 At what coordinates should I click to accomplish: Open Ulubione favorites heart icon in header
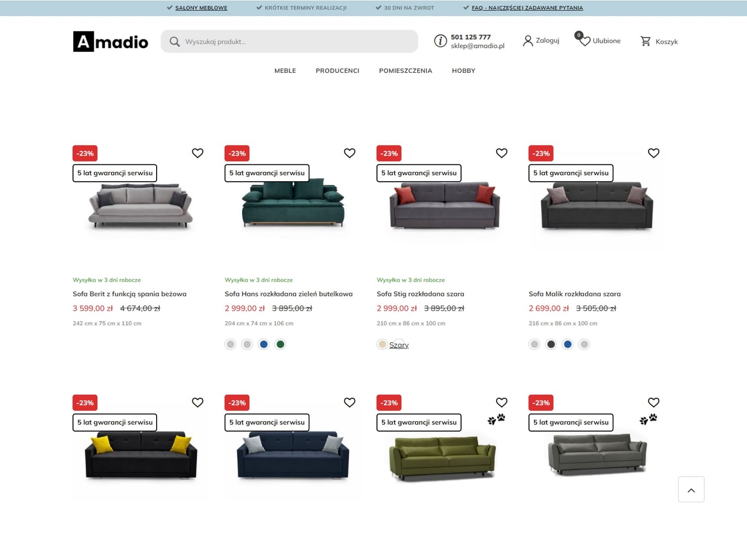tap(585, 41)
